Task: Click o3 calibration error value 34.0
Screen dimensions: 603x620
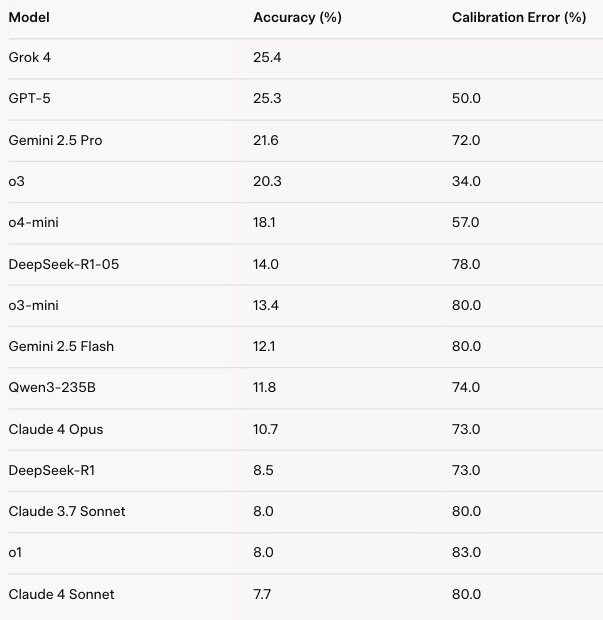Action: pyautogui.click(x=466, y=181)
